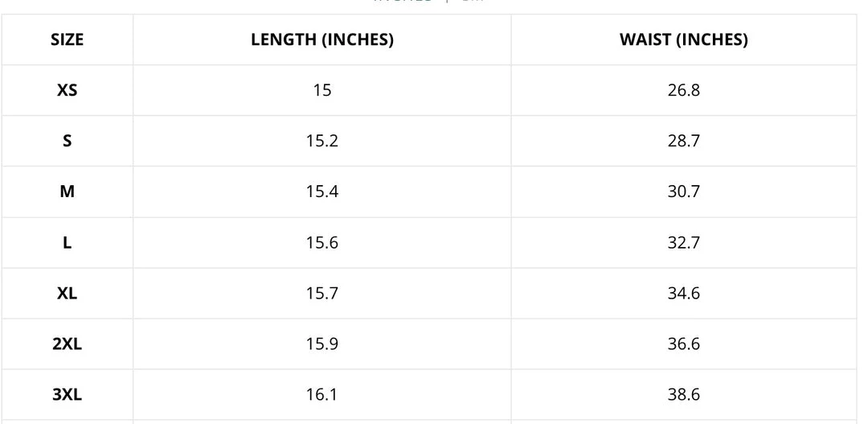The image size is (868, 424).
Task: Click the length value 15.6
Action: click(x=321, y=242)
